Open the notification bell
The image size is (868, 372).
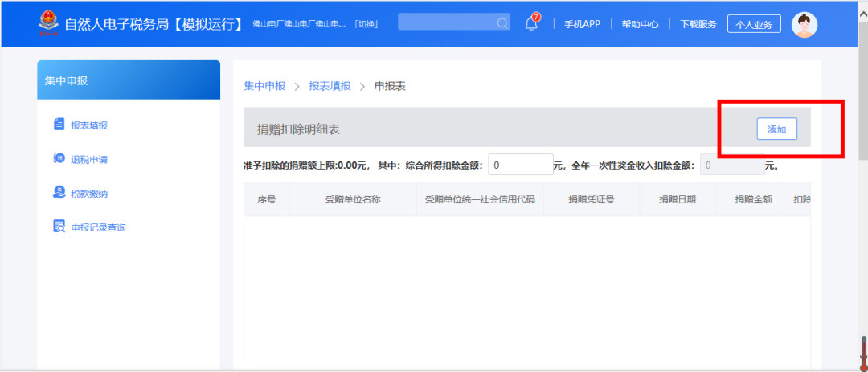point(531,23)
